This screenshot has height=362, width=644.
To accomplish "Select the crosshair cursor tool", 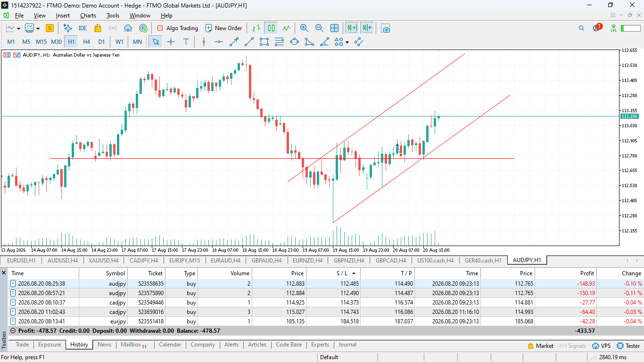I will point(171,42).
